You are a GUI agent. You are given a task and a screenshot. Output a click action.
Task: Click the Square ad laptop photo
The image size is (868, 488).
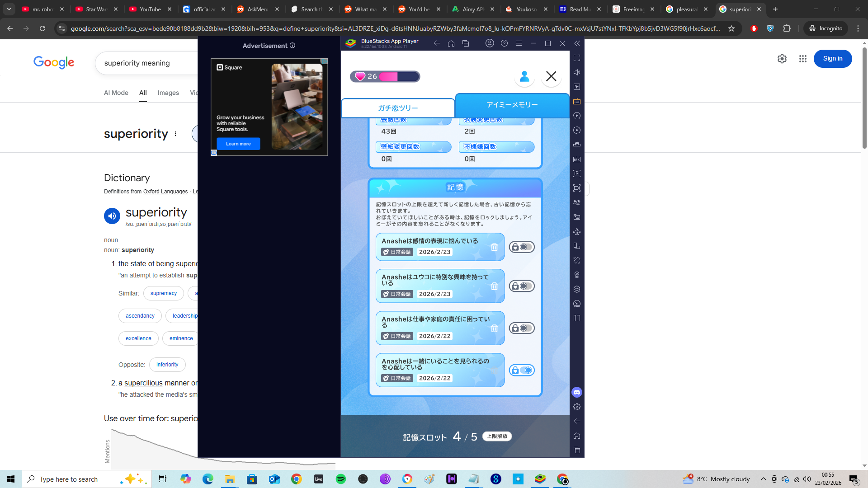click(x=297, y=107)
